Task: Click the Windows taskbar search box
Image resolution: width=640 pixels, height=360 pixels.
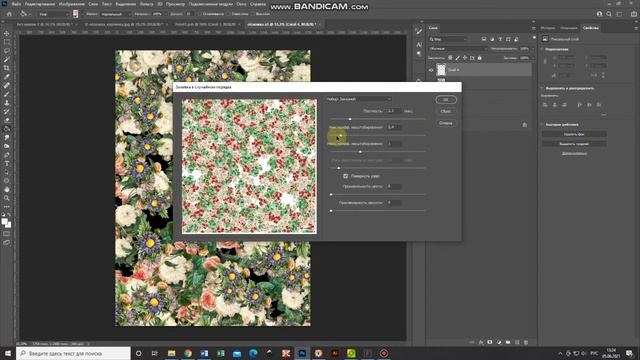Action: coord(73,353)
